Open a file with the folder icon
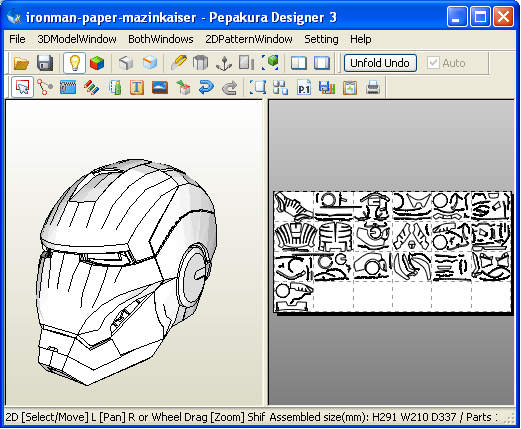The image size is (521, 429). click(x=21, y=63)
